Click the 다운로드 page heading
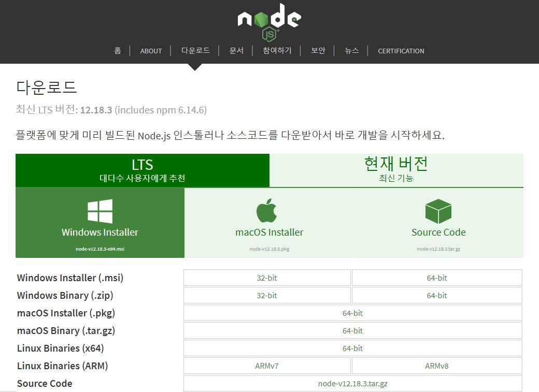Viewport: 539px width, 392px height. 46,87
